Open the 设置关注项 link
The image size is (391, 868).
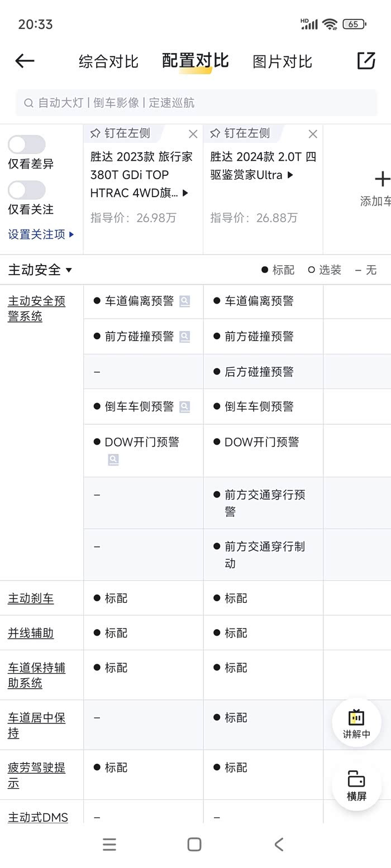coord(41,234)
